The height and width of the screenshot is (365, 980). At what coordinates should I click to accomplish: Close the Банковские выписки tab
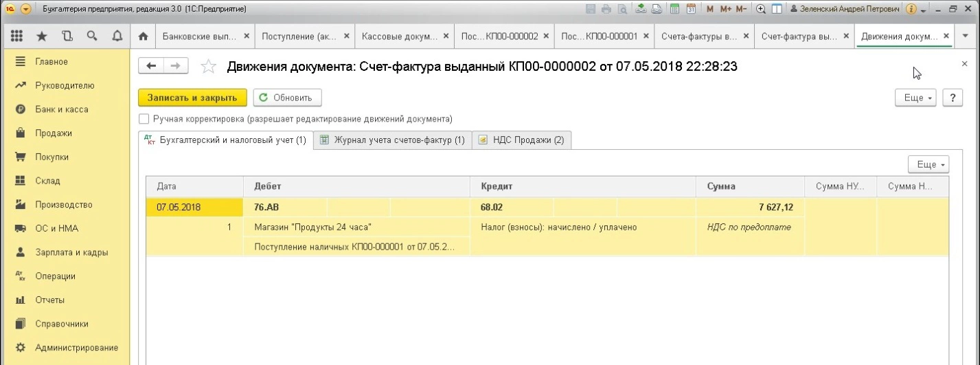(x=246, y=36)
